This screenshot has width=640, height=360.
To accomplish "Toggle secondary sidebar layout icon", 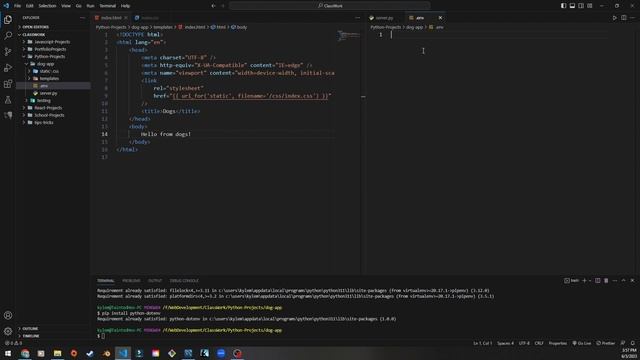I will click(x=581, y=6).
